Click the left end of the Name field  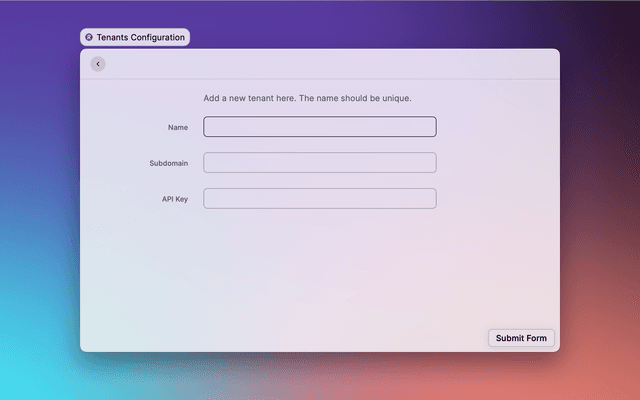click(x=212, y=127)
